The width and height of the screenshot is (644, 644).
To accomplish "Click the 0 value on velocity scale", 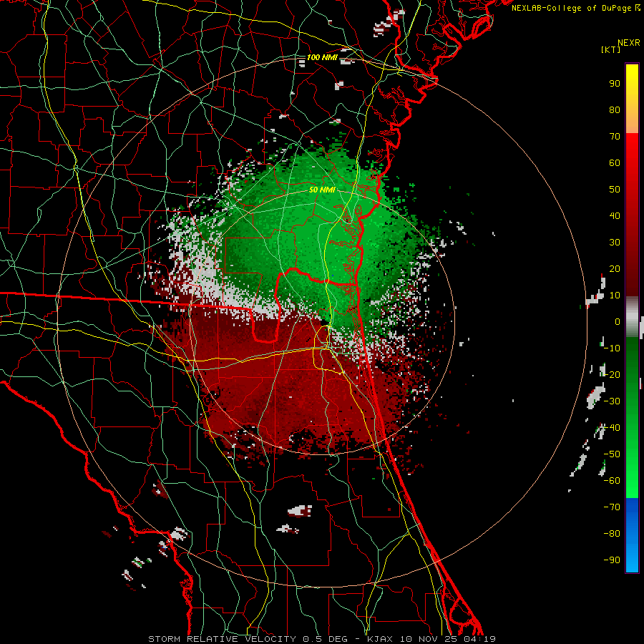I will pos(618,322).
